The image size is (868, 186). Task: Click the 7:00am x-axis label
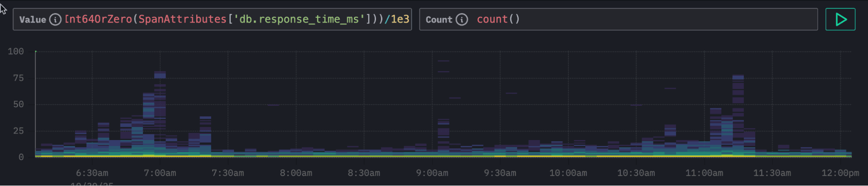point(160,173)
